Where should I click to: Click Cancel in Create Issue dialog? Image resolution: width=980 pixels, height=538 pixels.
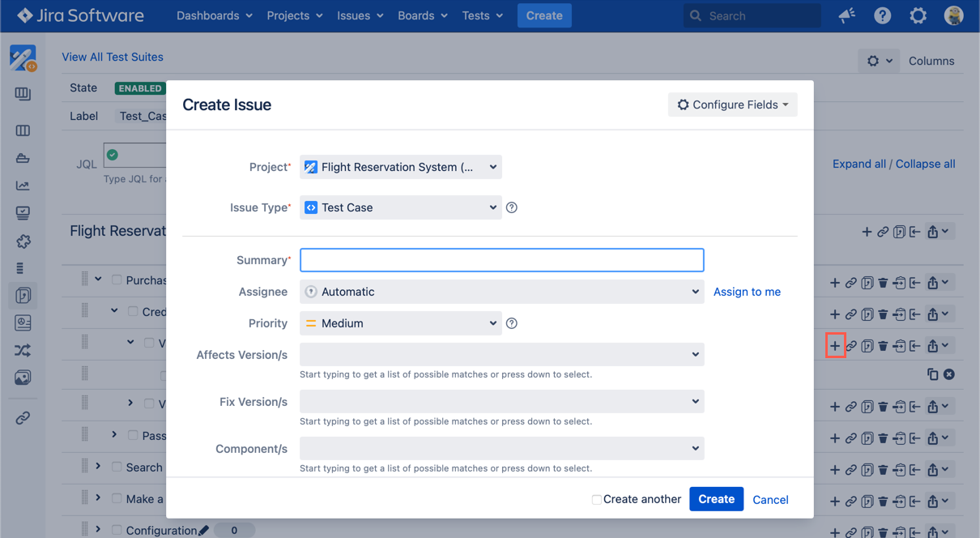coord(770,500)
